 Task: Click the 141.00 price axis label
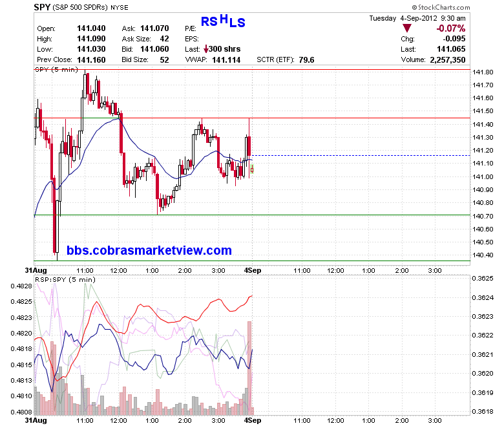[483, 176]
